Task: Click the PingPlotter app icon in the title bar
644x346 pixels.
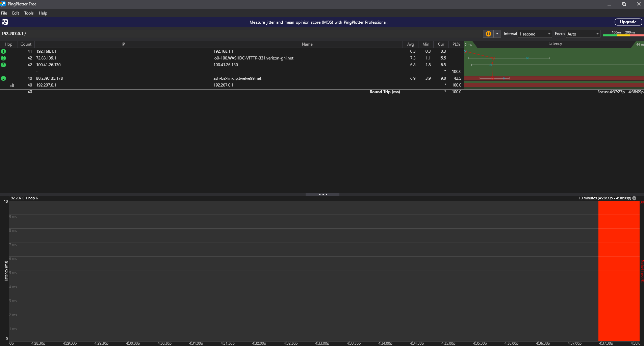Action: tap(3, 4)
